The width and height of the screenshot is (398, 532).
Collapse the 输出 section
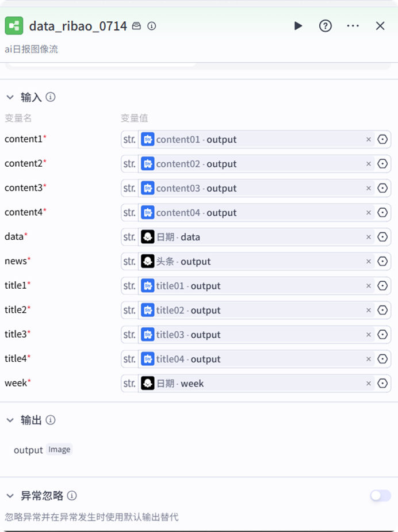tap(10, 420)
